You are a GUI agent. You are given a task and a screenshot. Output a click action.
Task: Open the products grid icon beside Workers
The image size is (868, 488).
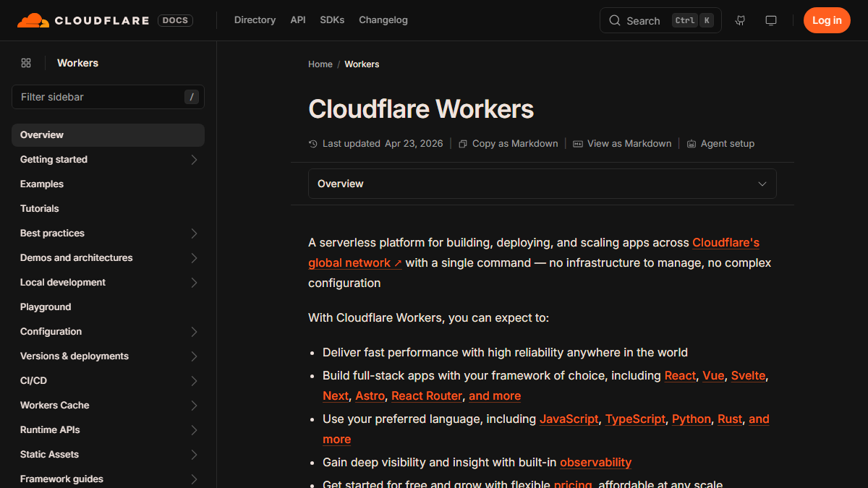26,63
